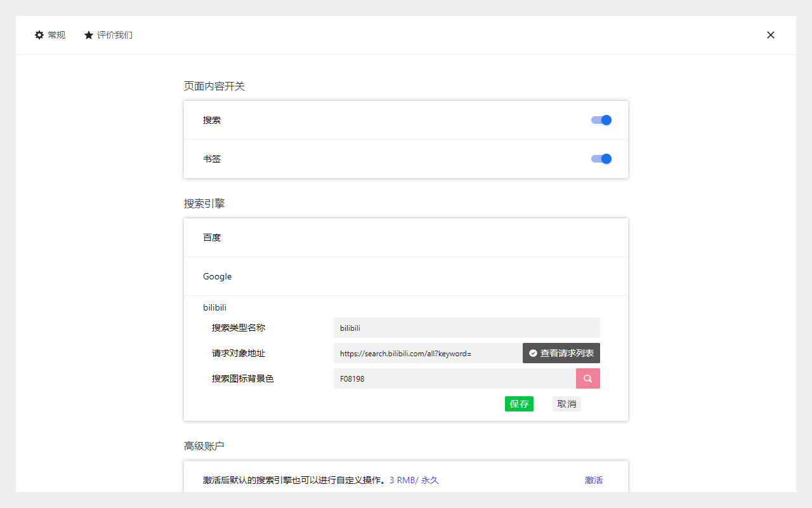Viewport: 812px width, 508px height.
Task: Click the checkmark icon on 查看请求列表 button
Action: (534, 353)
